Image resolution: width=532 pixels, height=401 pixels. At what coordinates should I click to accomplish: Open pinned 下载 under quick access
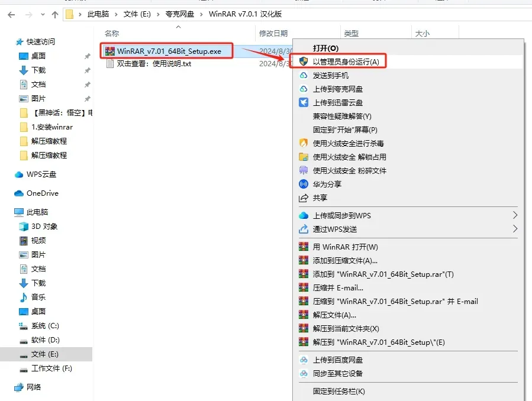click(38, 70)
